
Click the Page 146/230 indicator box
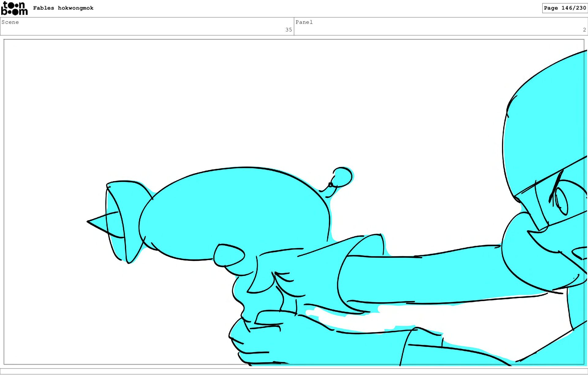pos(564,8)
